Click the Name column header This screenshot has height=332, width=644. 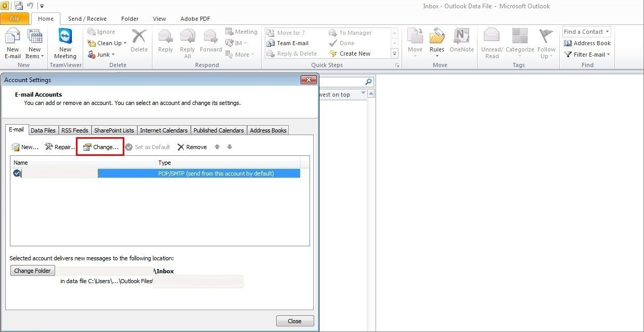pyautogui.click(x=83, y=163)
